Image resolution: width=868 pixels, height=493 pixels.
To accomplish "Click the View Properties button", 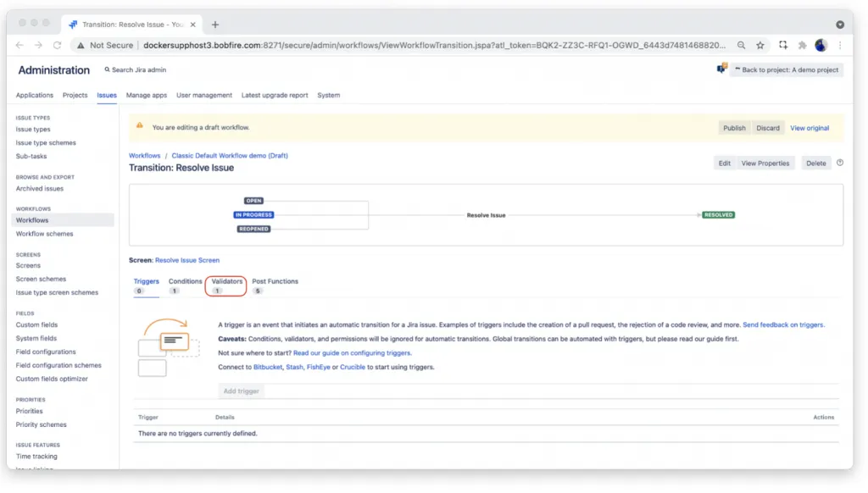I will (765, 163).
